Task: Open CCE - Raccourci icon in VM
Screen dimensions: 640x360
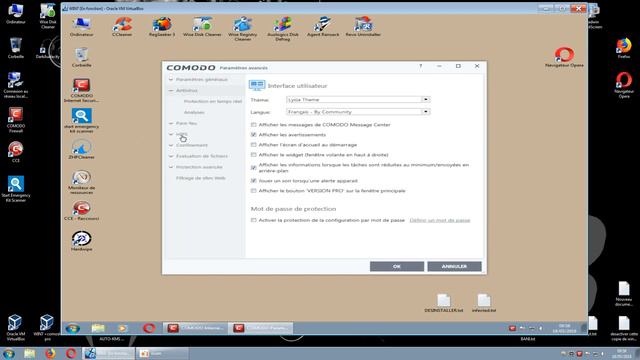Action: pos(82,211)
